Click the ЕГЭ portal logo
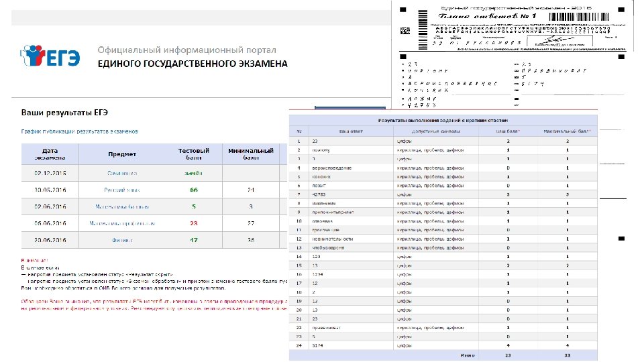This screenshot has width=644, height=362. pos(50,56)
